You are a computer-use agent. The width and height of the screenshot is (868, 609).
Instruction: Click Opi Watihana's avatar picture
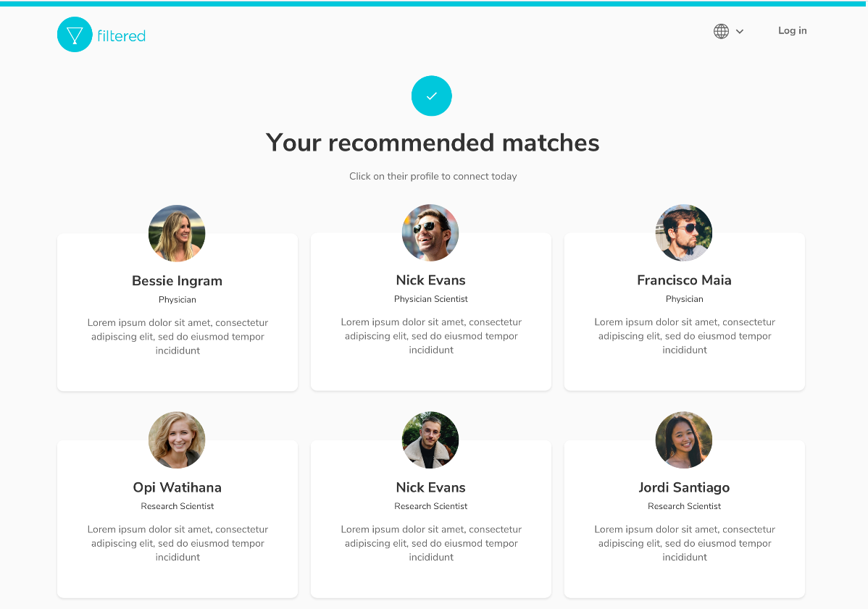click(177, 440)
